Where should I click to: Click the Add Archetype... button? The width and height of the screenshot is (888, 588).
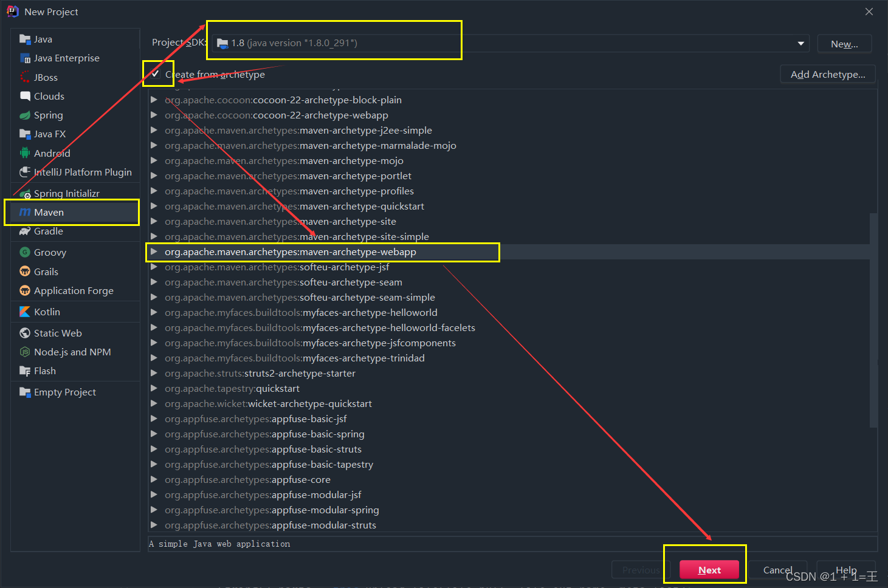pos(828,74)
